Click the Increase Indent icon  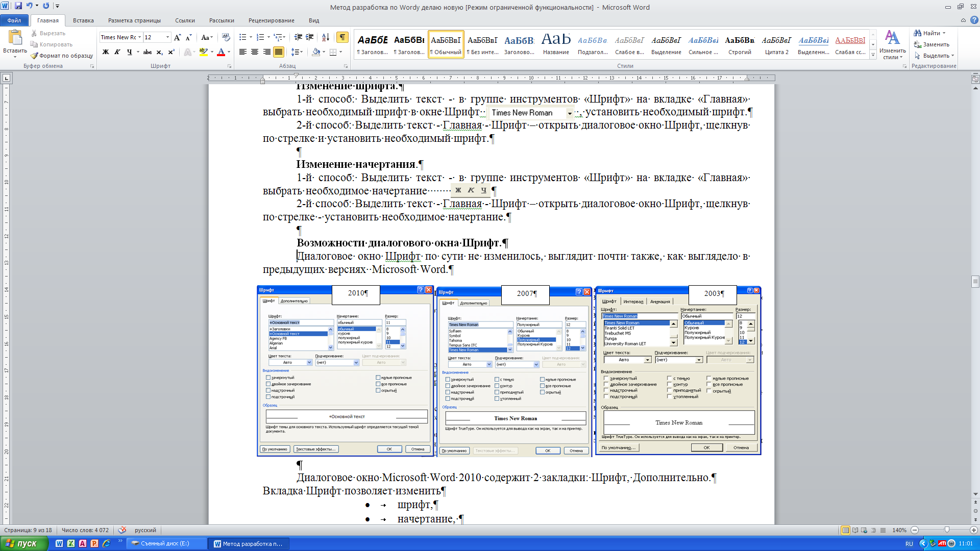coord(310,37)
